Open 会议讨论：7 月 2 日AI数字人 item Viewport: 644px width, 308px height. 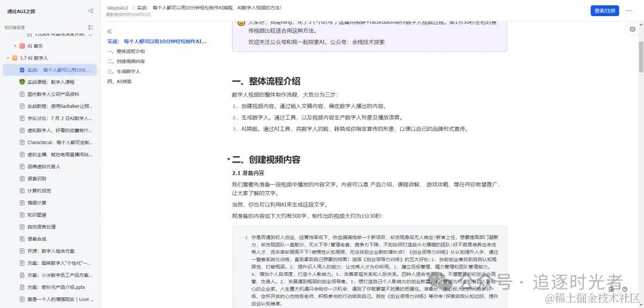60,119
